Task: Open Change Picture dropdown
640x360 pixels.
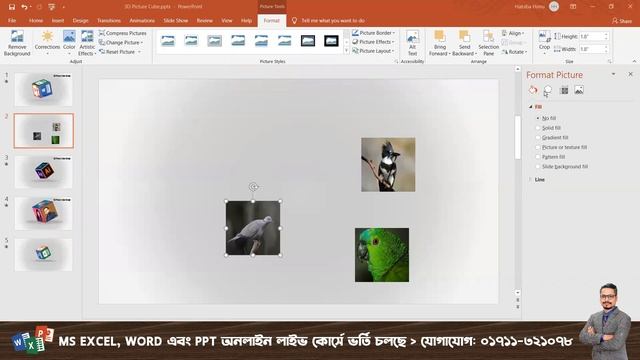Action: (121, 42)
